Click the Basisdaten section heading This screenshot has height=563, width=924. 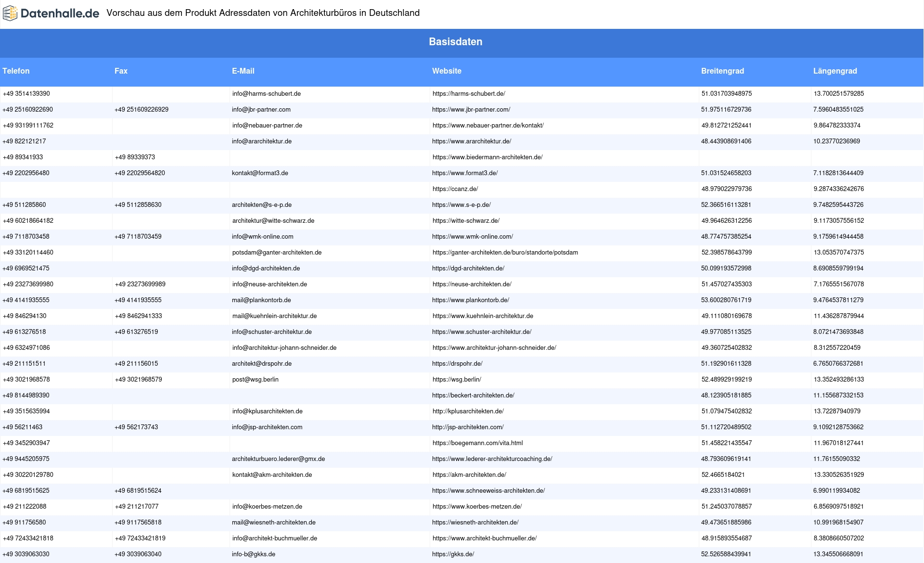coord(456,42)
